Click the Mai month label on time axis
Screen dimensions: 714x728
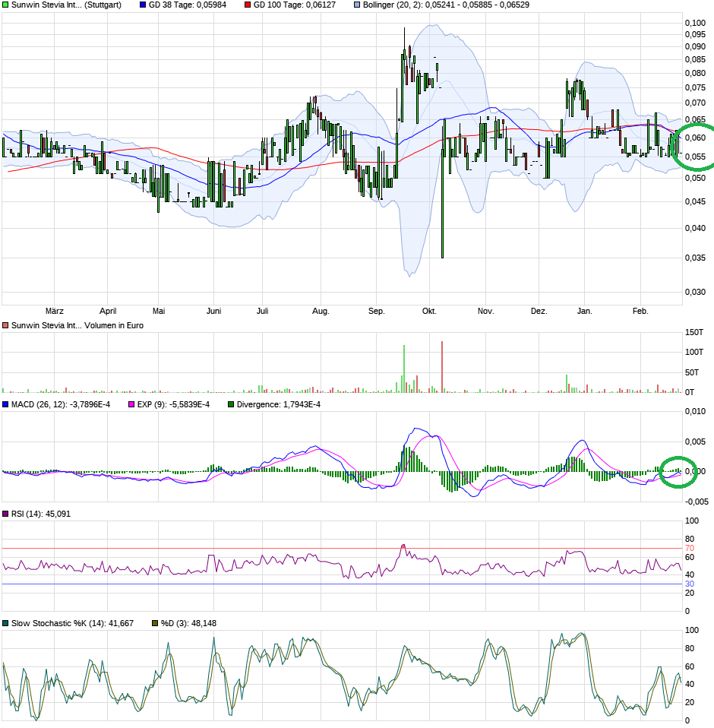(159, 311)
